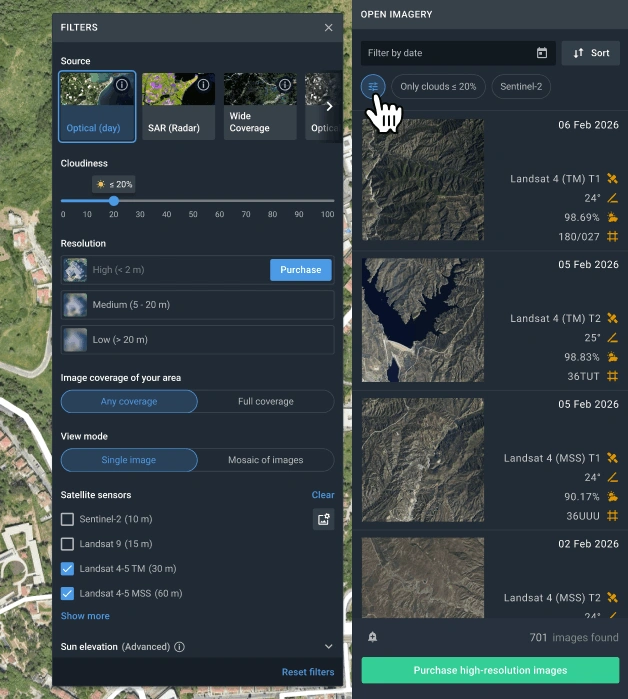Select Full coverage option
Screen dimensions: 628x699
266,401
